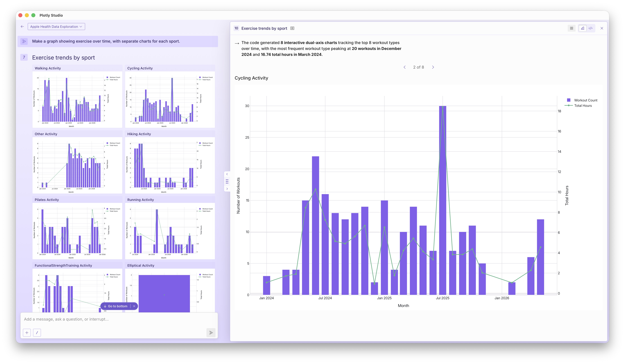The height and width of the screenshot is (364, 625).
Task: Click the 'Exercise trends by sport' heading on left
Action: (64, 57)
